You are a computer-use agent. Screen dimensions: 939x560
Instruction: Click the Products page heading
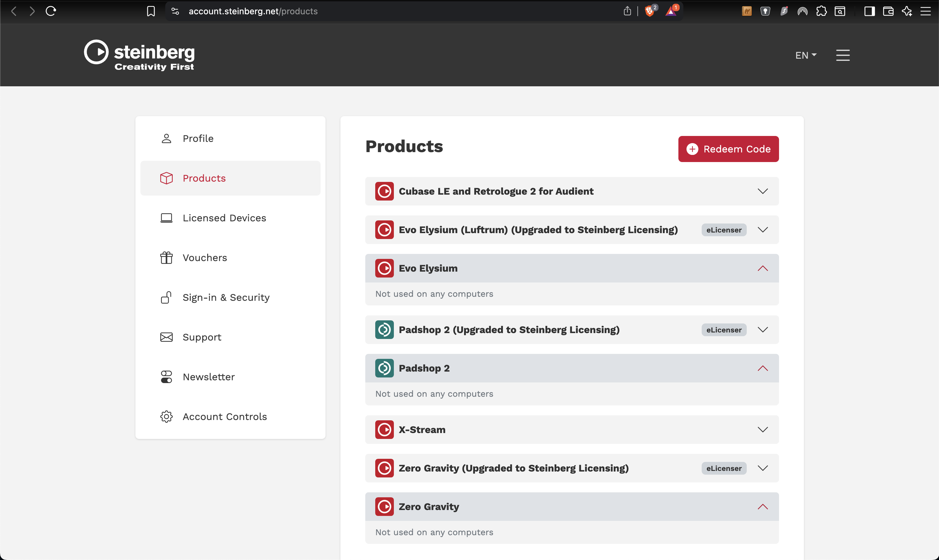tap(404, 147)
